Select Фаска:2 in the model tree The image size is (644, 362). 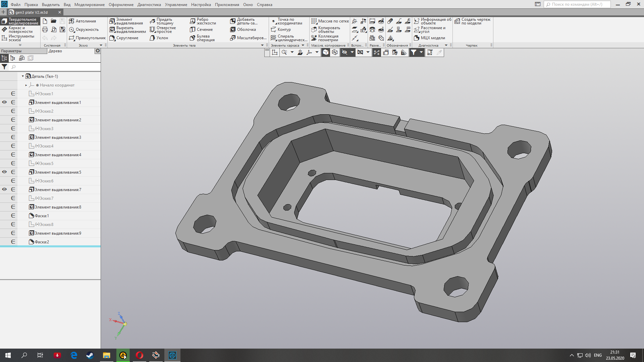[x=42, y=242]
